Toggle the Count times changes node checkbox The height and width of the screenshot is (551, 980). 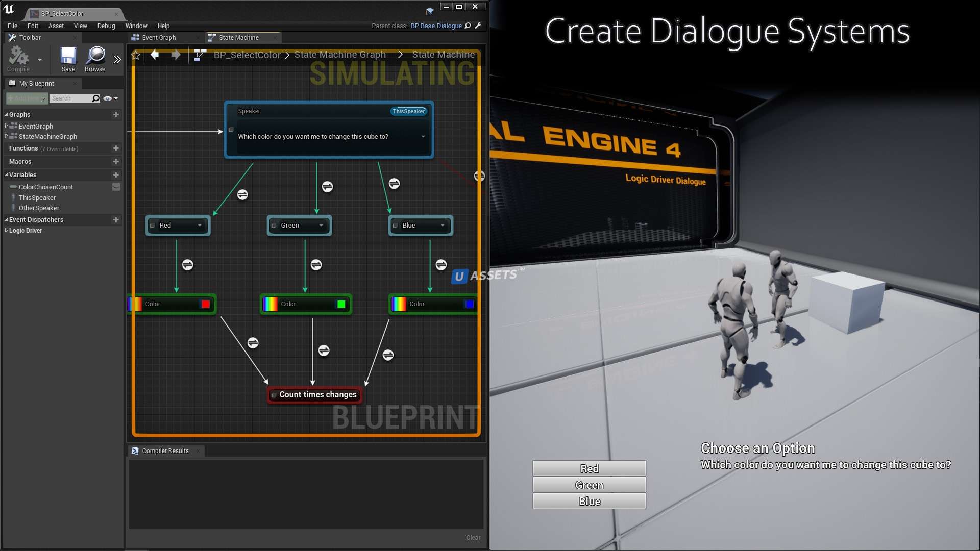[274, 395]
